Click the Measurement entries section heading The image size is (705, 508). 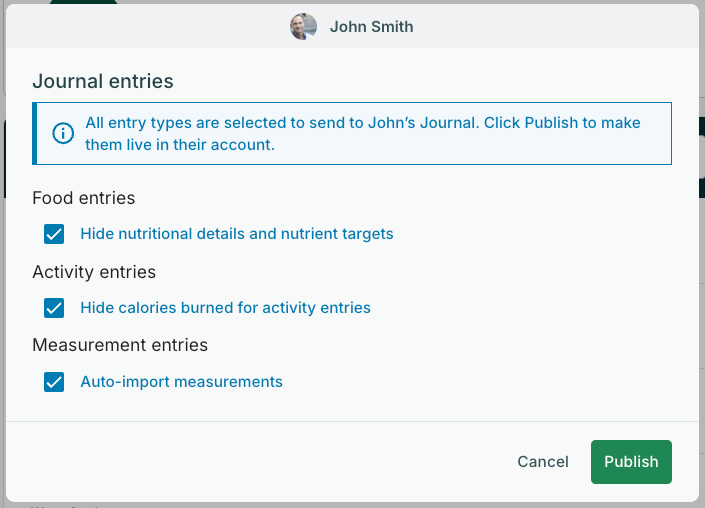point(120,345)
